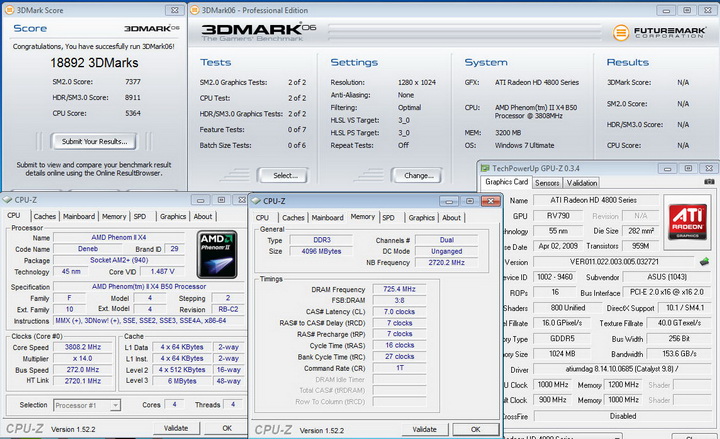Click GPU-Z Driver version field
Screen dimensions: 720x439
(x=622, y=369)
